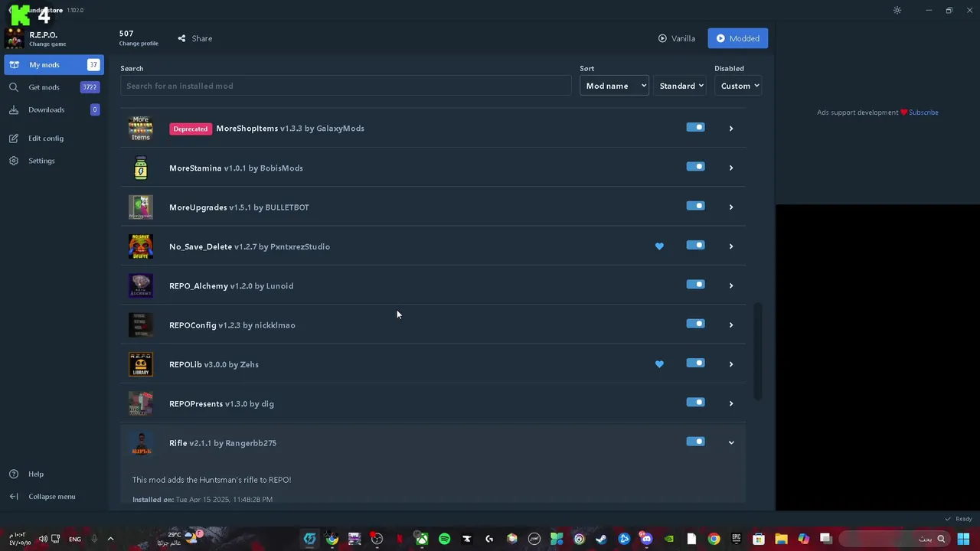The image size is (980, 551).
Task: Open Spotify from the taskbar
Action: click(444, 539)
